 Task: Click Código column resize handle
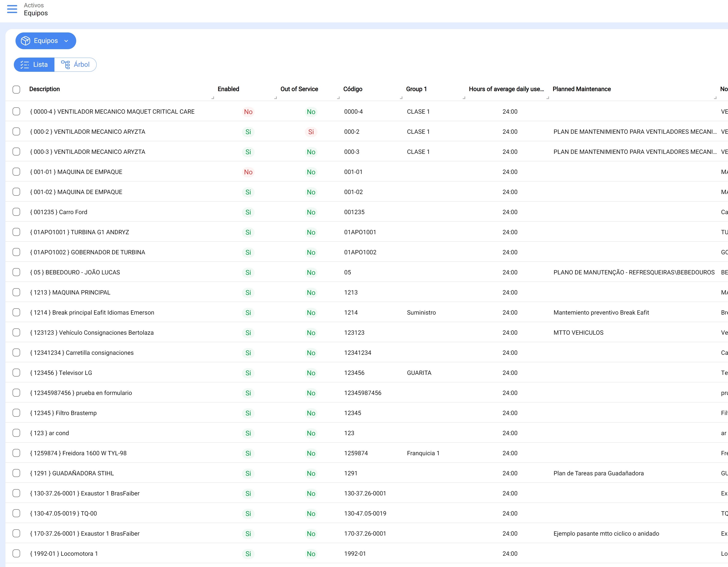401,98
